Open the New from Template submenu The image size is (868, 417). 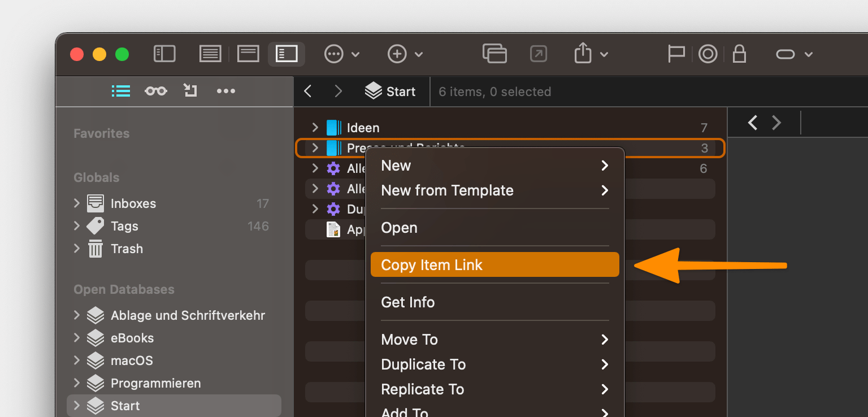(495, 190)
